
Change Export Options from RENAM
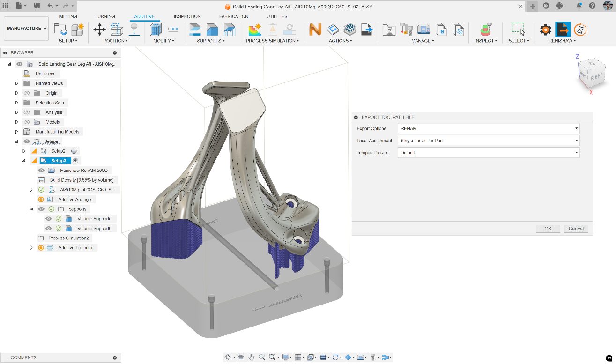pyautogui.click(x=488, y=128)
